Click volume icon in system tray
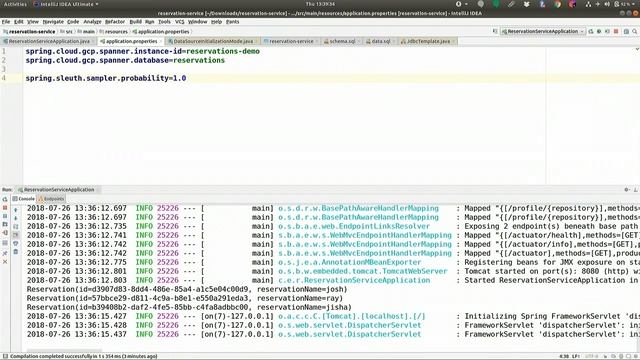Image resolution: width=640 pixels, height=360 pixels. 607,4
